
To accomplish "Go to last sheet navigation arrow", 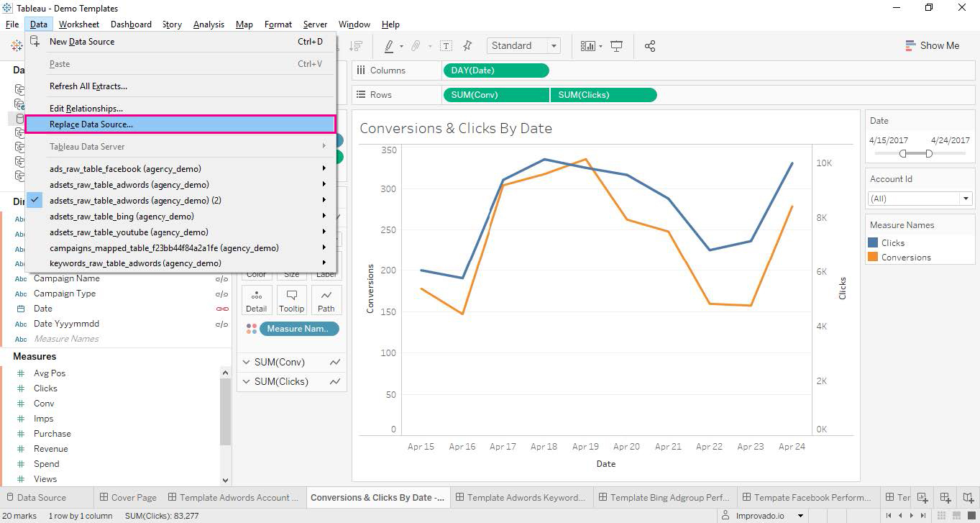I will pyautogui.click(x=923, y=516).
